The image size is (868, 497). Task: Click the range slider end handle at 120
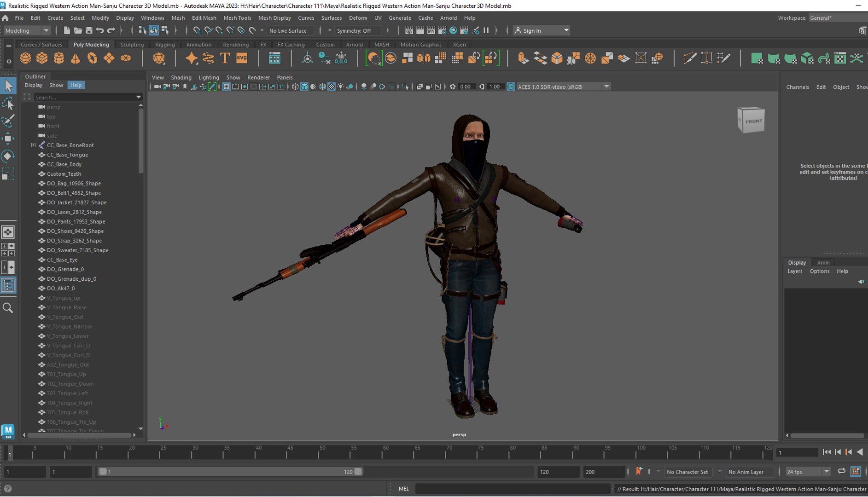(358, 472)
